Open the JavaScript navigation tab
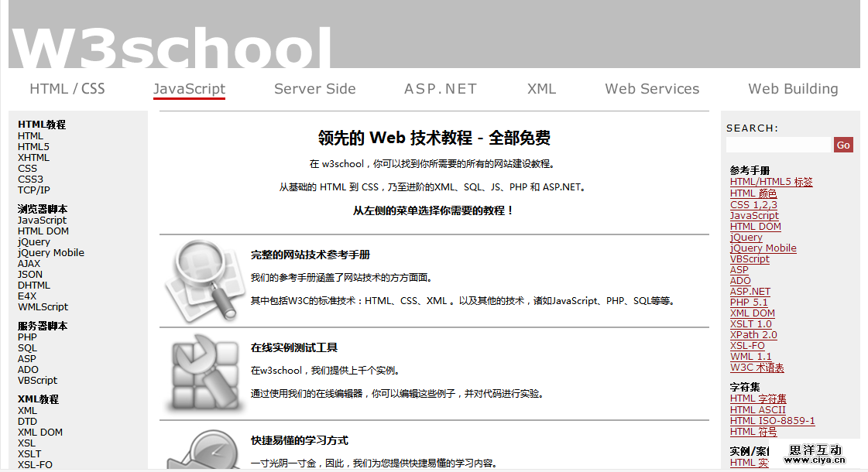Viewport: 868px width, 472px height. 189,89
